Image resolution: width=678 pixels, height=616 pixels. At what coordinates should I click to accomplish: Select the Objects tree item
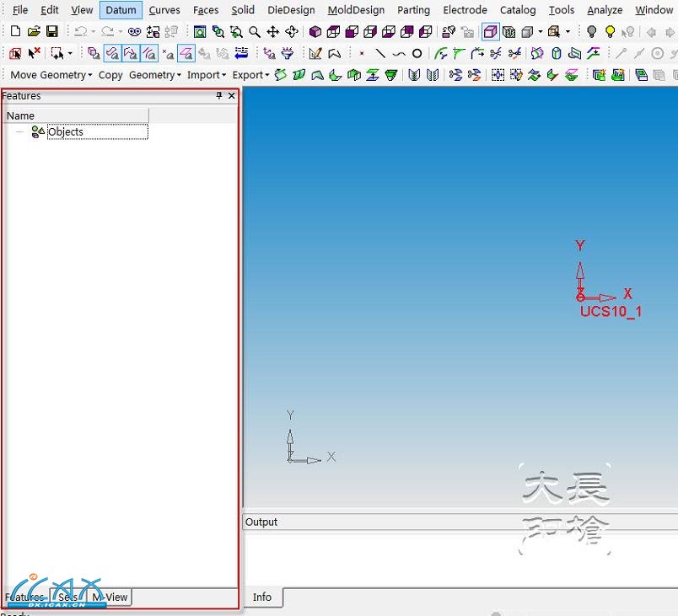(x=66, y=131)
